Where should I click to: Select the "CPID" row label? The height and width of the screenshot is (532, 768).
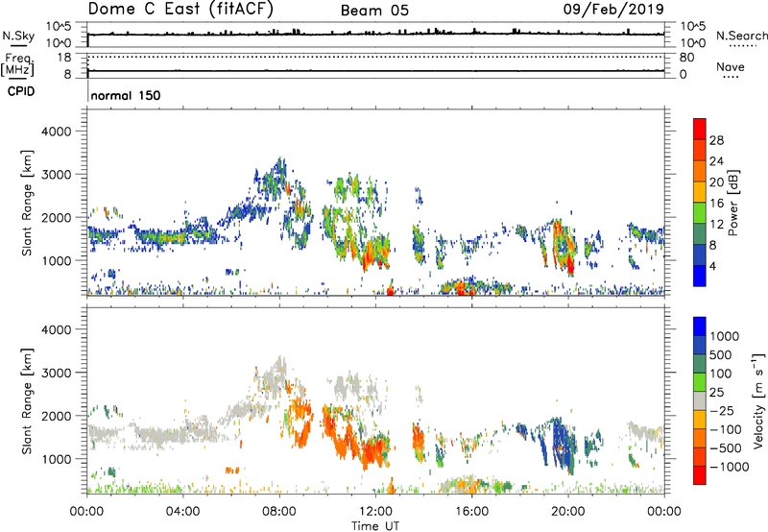21,91
